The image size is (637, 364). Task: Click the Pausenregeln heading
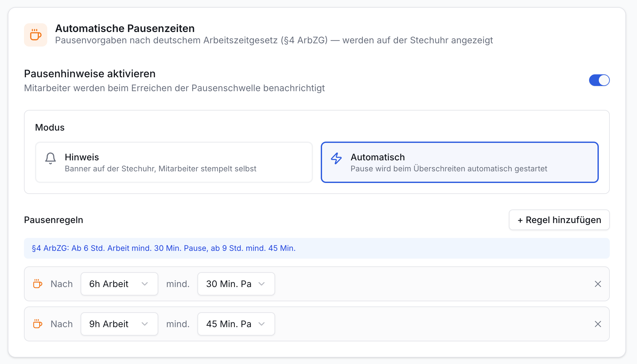(x=54, y=220)
